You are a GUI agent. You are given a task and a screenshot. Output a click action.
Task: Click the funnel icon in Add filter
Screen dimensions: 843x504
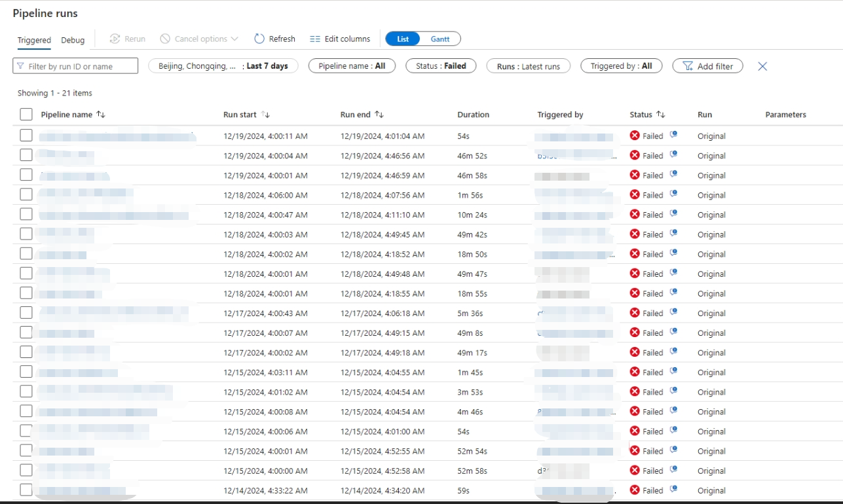tap(688, 66)
